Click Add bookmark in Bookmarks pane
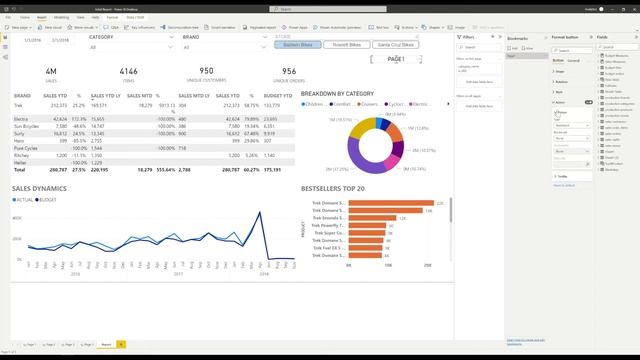 pos(512,48)
